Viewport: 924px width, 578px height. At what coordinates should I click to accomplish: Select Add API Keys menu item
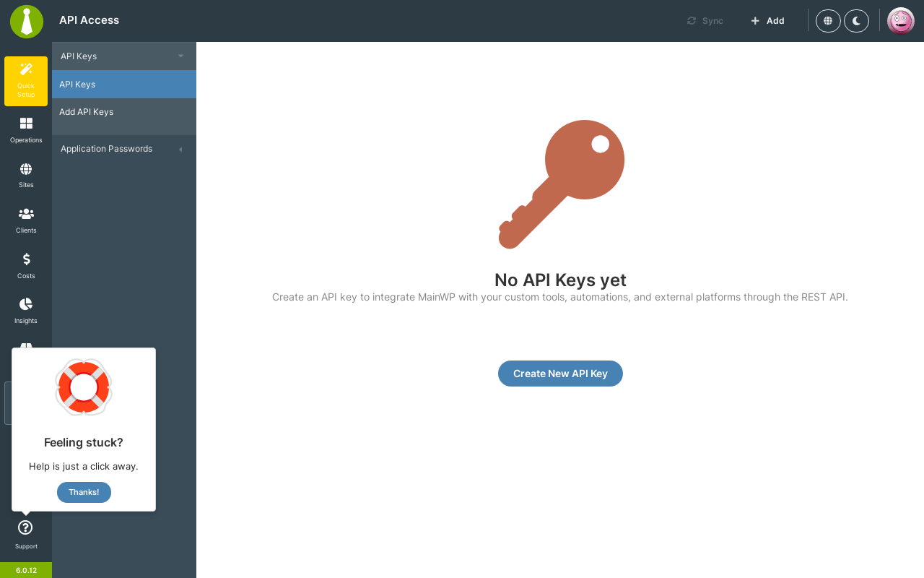pyautogui.click(x=124, y=112)
